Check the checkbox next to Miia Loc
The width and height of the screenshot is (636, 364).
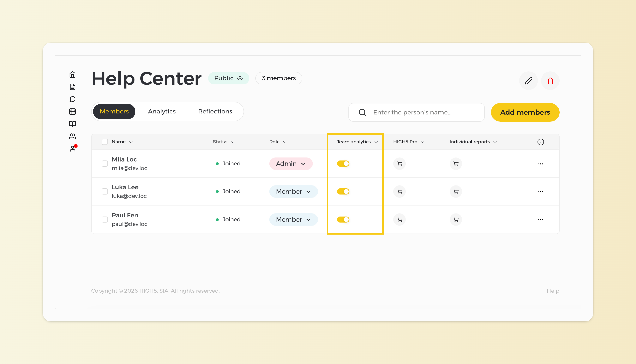(105, 164)
